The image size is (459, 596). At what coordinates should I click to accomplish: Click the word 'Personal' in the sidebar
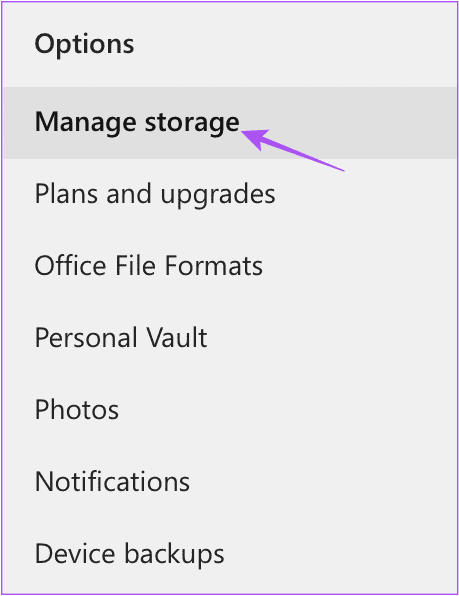(86, 337)
